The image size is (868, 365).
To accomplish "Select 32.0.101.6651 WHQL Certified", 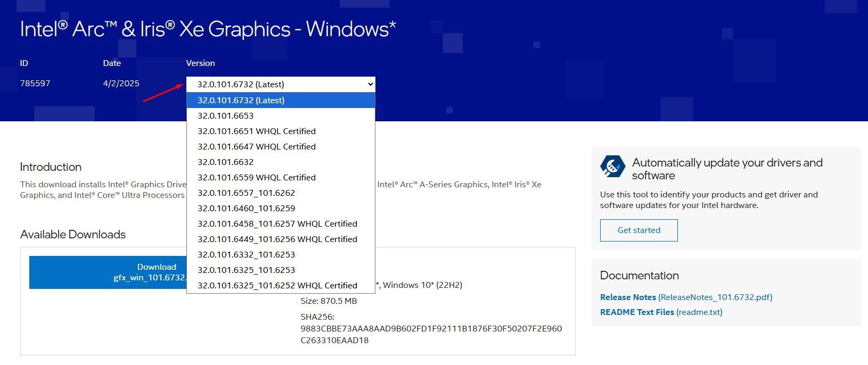I will [x=281, y=131].
